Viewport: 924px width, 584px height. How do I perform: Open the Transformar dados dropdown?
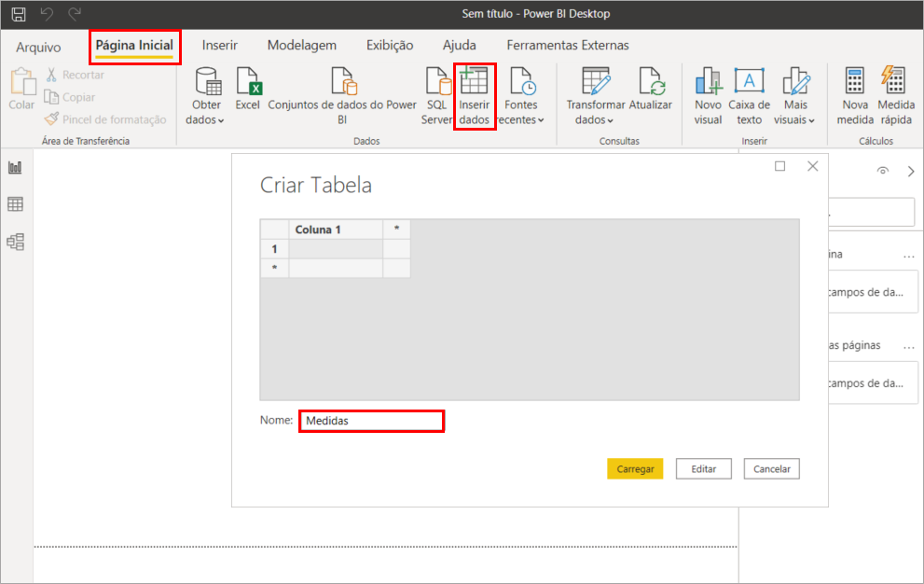coord(595,96)
